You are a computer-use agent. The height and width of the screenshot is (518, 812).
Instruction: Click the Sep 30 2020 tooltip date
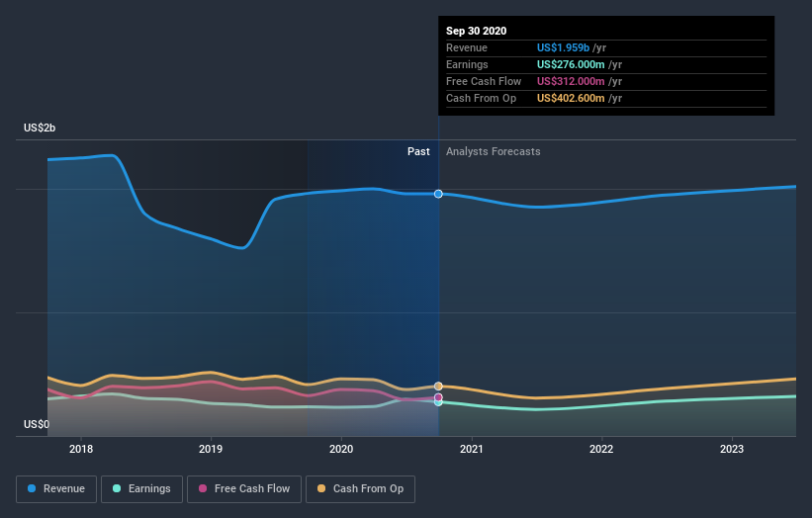point(477,31)
